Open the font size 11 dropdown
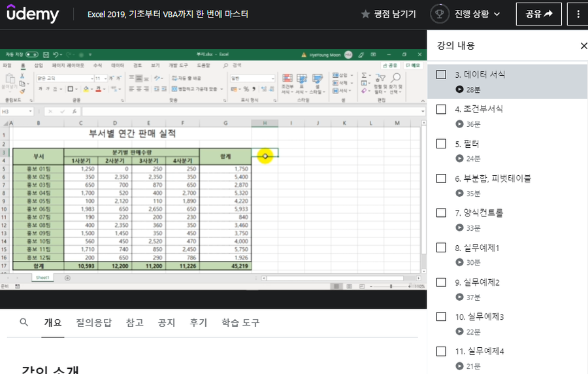The image size is (588, 374). pos(106,78)
